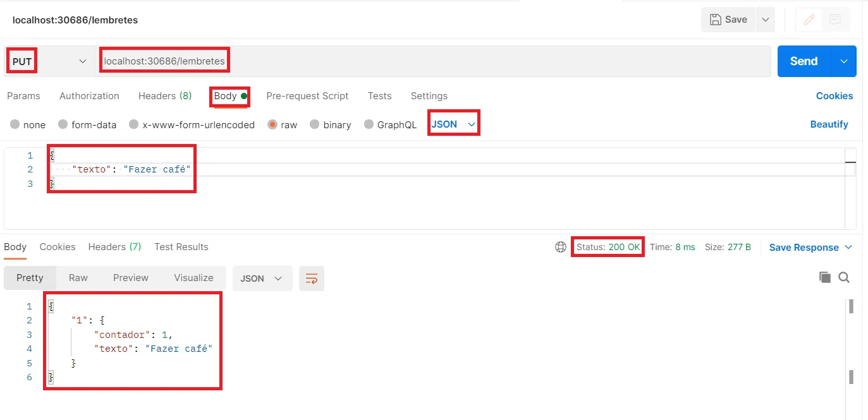The width and height of the screenshot is (868, 420).
Task: Click the Time: 8 ms value
Action: pyautogui.click(x=672, y=247)
